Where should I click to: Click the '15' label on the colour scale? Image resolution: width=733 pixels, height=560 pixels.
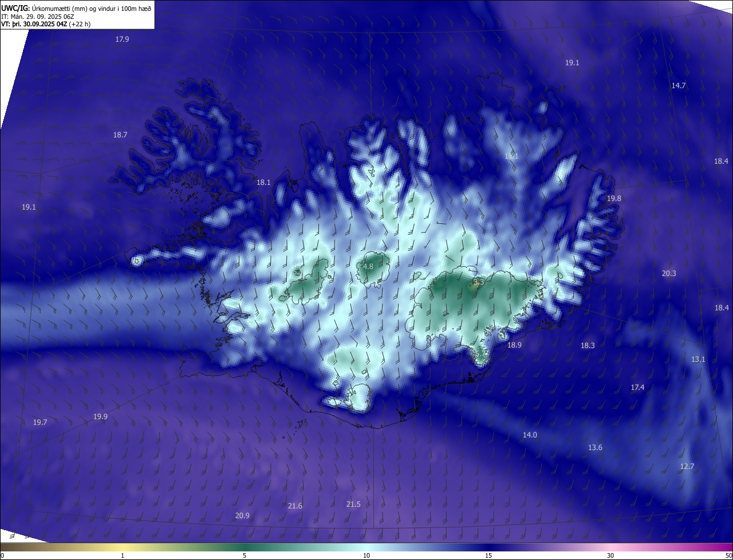coord(488,555)
